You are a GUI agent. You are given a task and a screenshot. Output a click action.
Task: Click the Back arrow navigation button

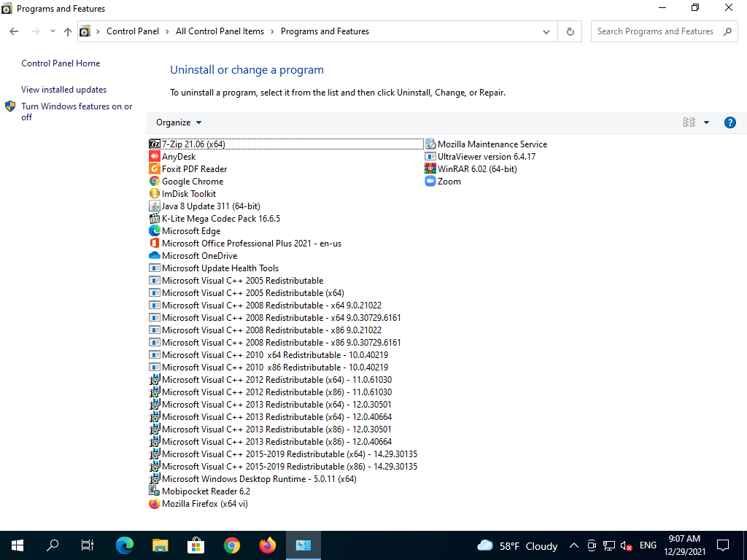(x=14, y=31)
